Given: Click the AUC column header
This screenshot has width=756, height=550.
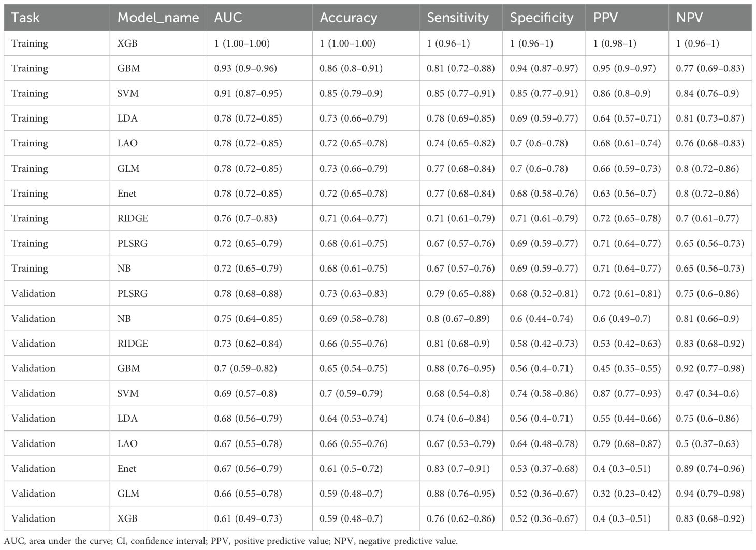Looking at the screenshot, I should [x=228, y=18].
